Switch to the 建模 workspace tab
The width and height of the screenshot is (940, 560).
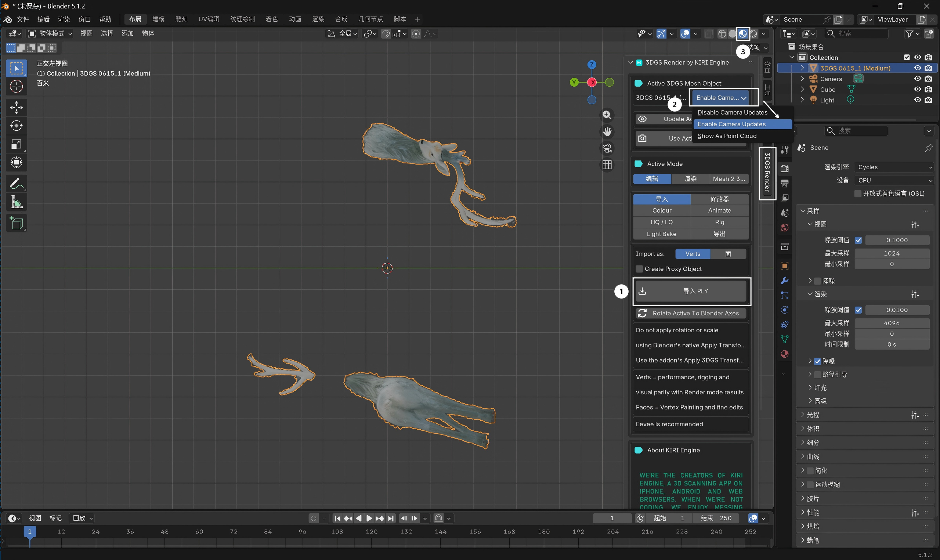coord(158,19)
